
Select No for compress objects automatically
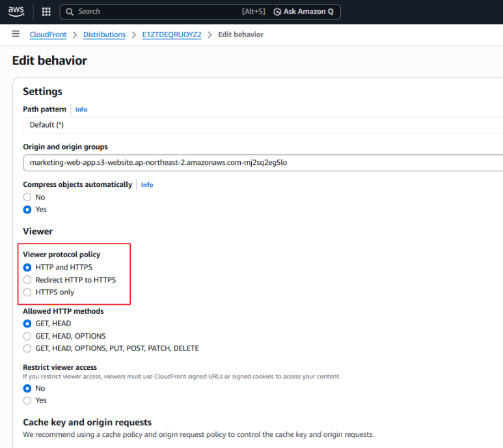click(x=27, y=197)
